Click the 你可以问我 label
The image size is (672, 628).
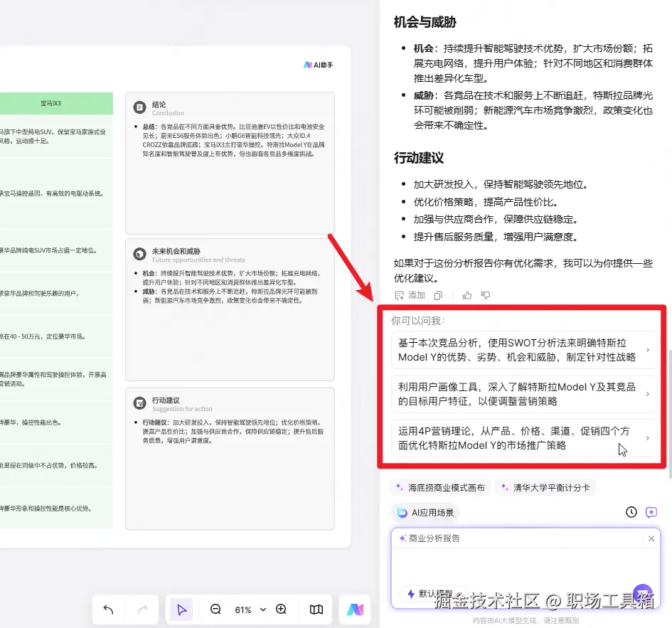418,320
